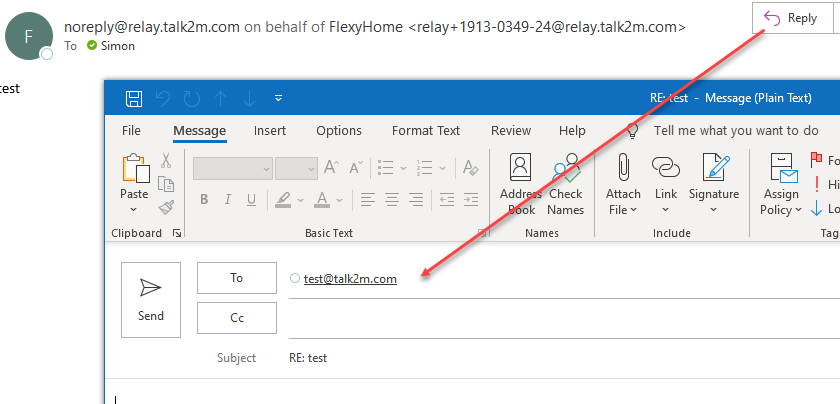The image size is (840, 404).
Task: Click the empty Cc address field
Action: [564, 319]
